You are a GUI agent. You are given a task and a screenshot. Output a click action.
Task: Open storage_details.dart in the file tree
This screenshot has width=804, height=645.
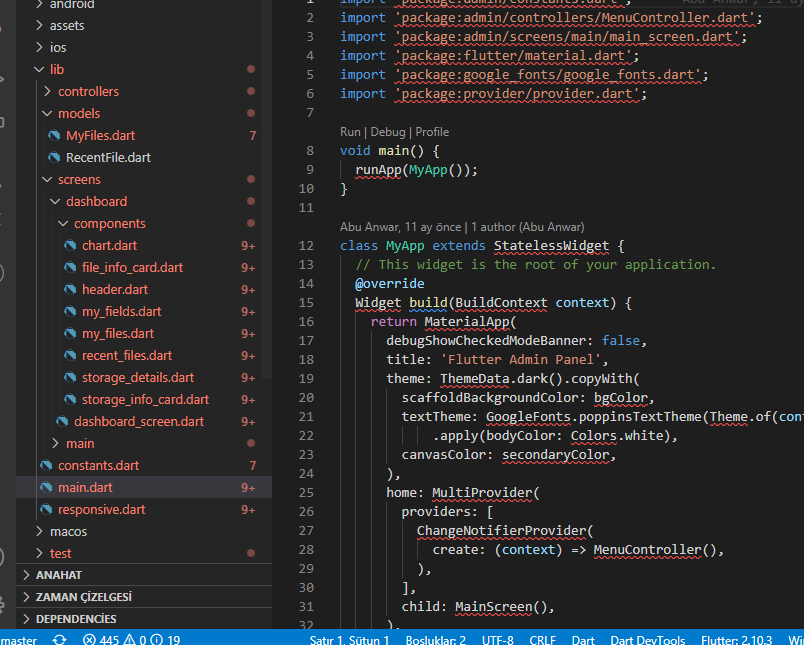click(x=138, y=378)
